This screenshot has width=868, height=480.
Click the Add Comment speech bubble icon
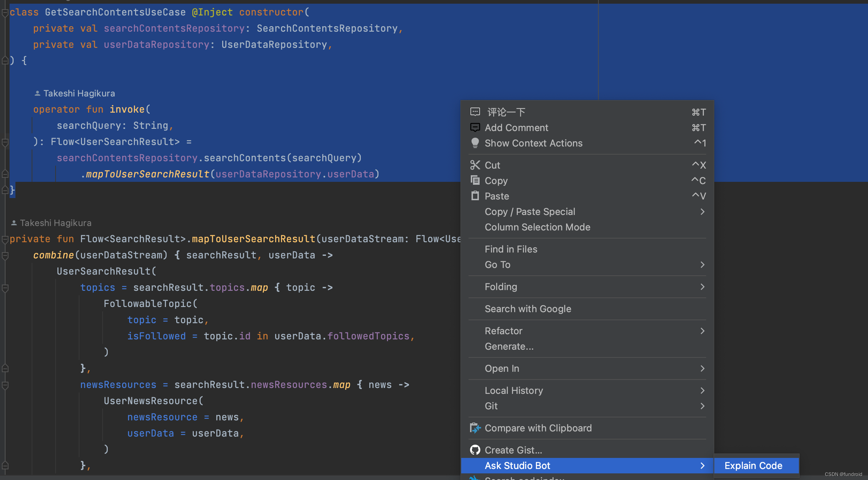475,127
